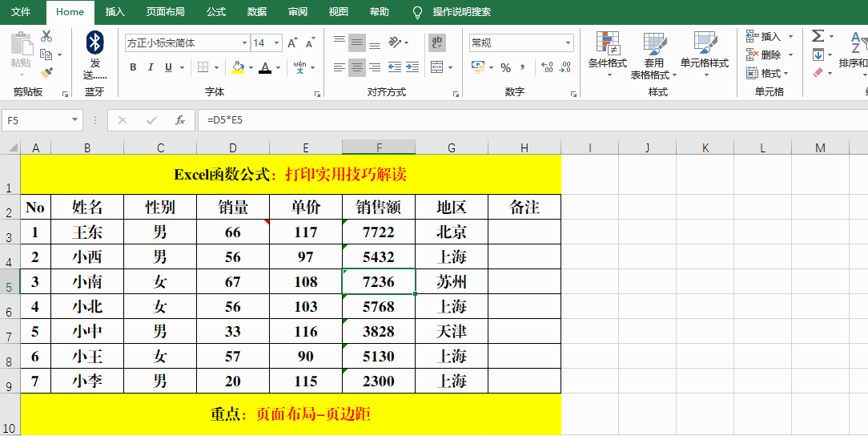Click the Fill down icon
868x436 pixels.
(x=818, y=54)
